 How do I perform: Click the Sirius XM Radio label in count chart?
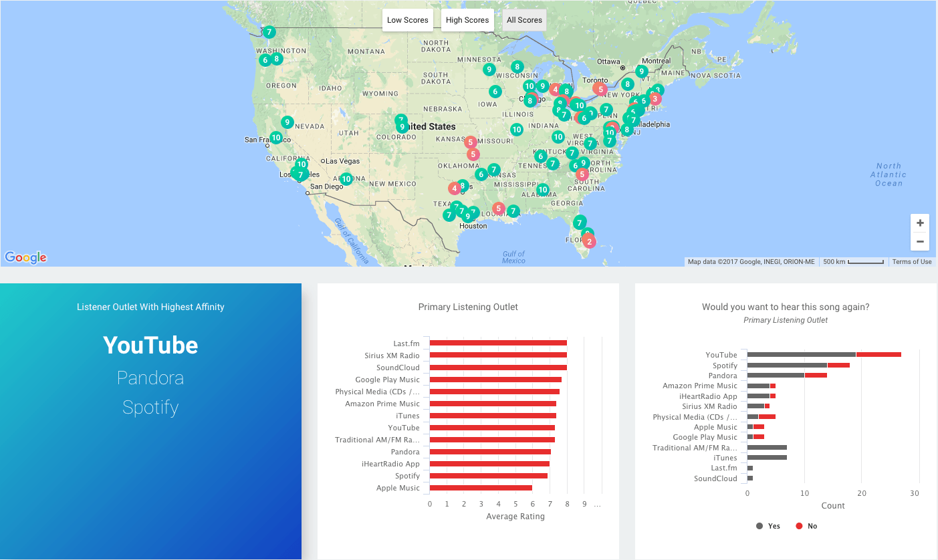(709, 406)
